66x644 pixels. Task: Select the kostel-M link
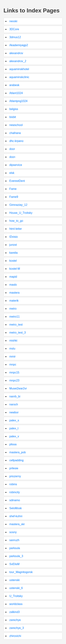pos(15,269)
